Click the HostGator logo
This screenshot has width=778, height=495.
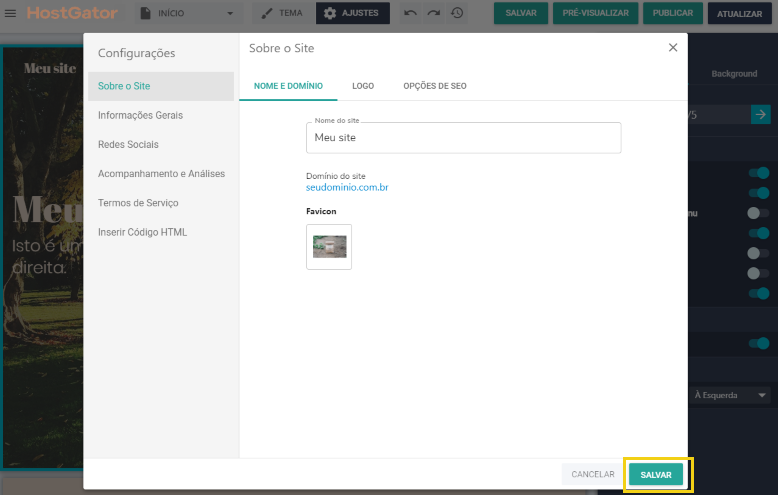72,13
